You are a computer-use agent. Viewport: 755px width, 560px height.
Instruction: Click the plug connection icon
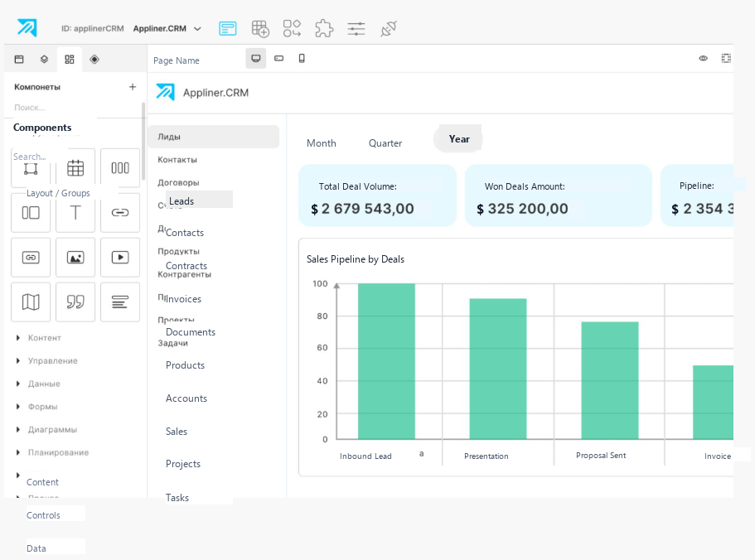[x=389, y=28]
